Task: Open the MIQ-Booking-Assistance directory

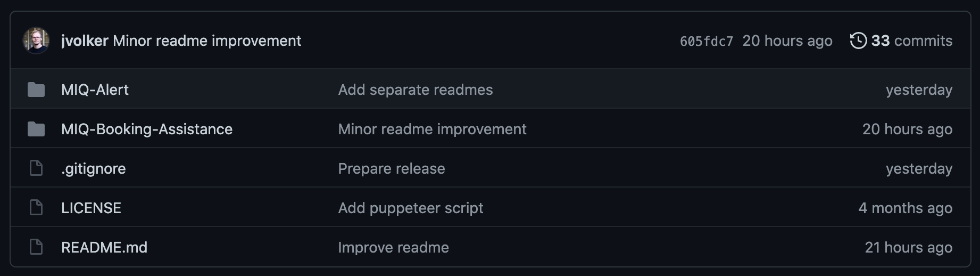Action: pyautogui.click(x=147, y=129)
